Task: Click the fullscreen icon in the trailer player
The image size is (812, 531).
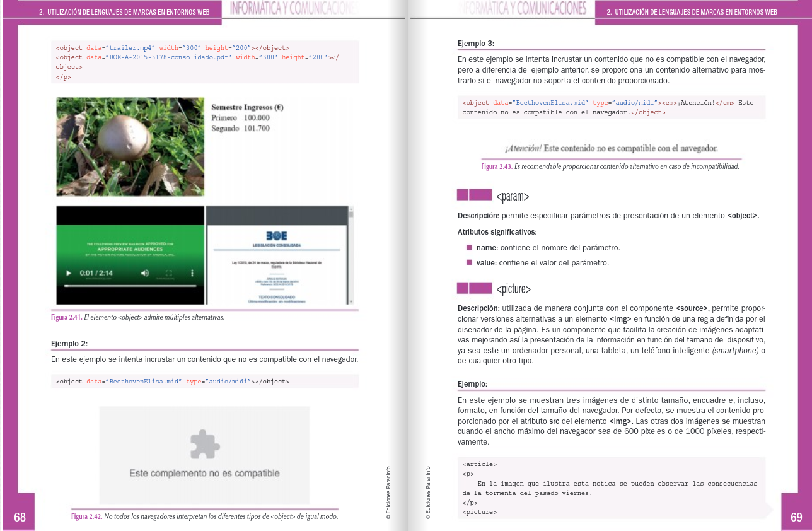Action: click(168, 272)
